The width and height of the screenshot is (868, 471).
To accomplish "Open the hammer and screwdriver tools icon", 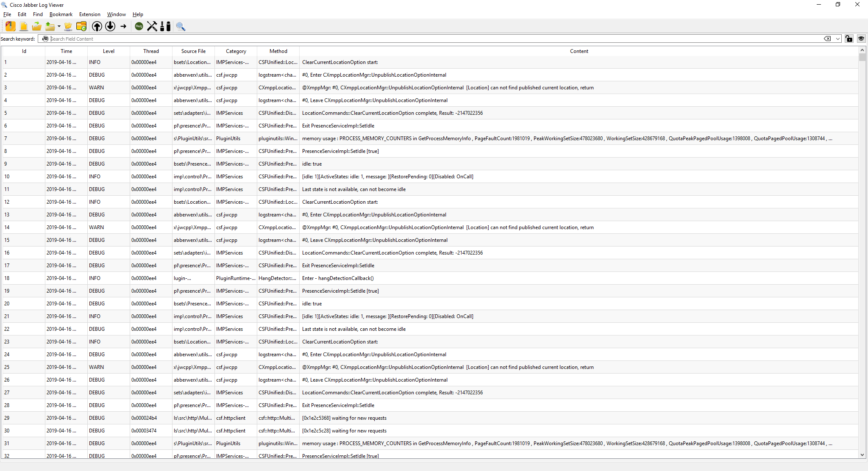I will 152,26.
